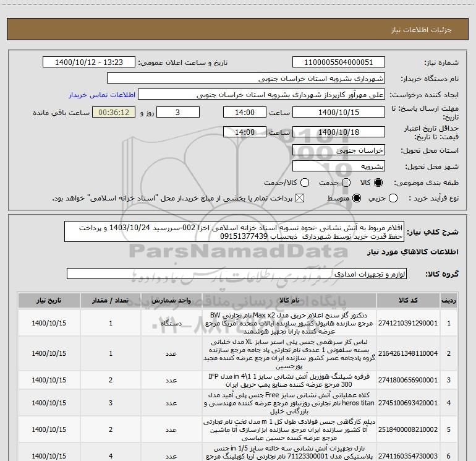
Task: Click item code 2745100693420001
Action: (x=408, y=403)
